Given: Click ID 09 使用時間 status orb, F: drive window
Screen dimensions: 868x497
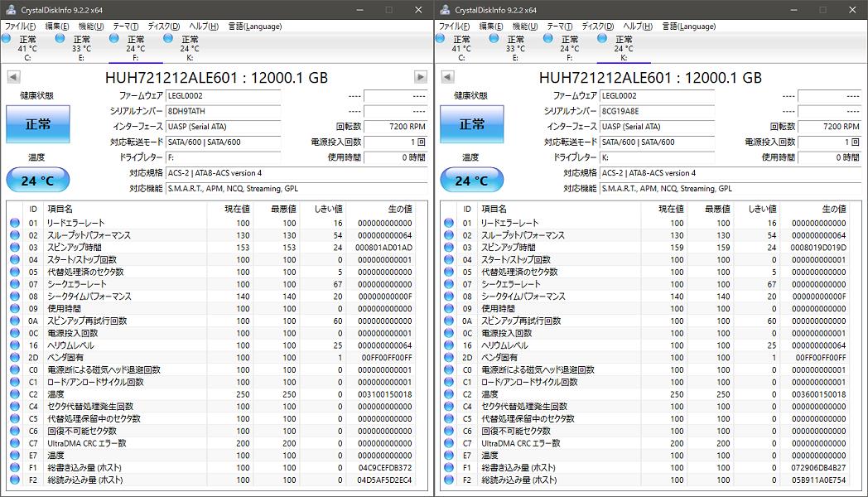Looking at the screenshot, I should coord(15,308).
